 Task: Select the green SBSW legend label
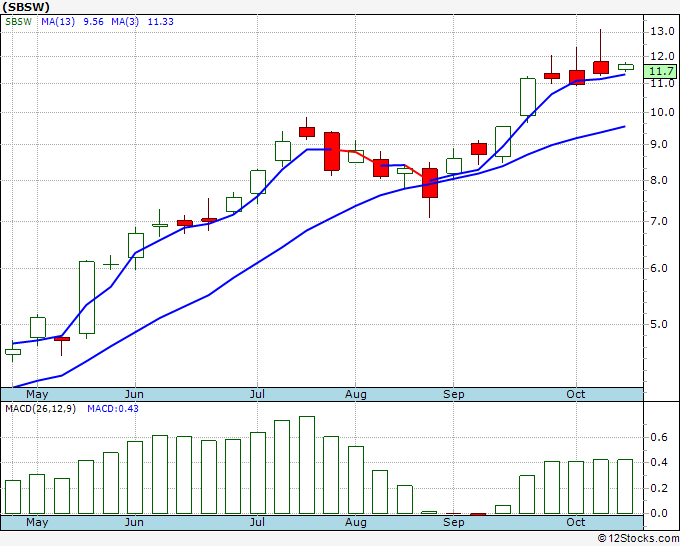pyautogui.click(x=19, y=22)
